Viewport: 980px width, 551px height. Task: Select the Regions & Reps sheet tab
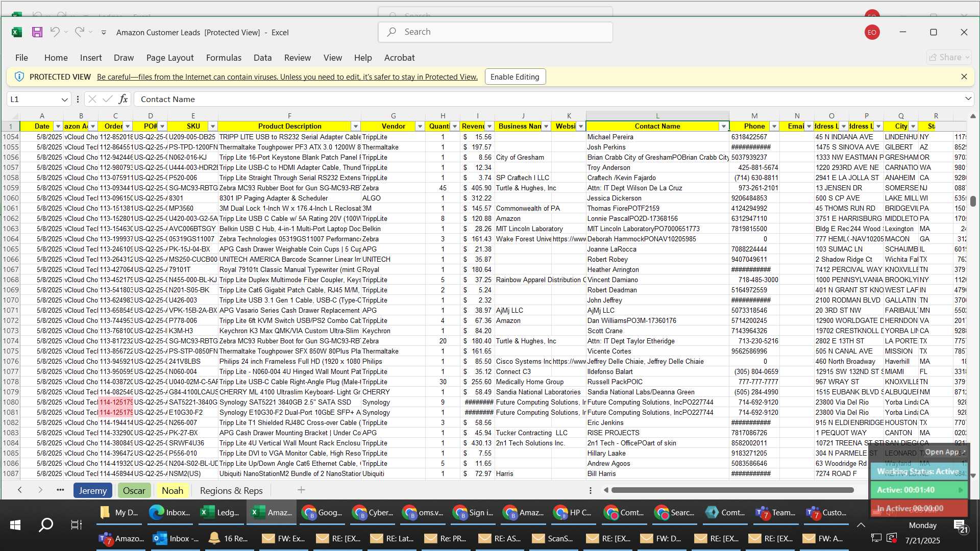[x=231, y=490]
